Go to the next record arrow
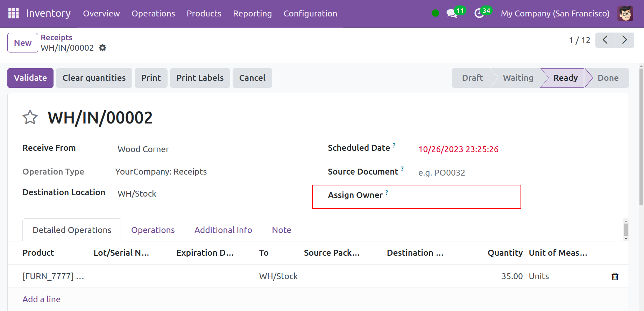 pyautogui.click(x=624, y=40)
